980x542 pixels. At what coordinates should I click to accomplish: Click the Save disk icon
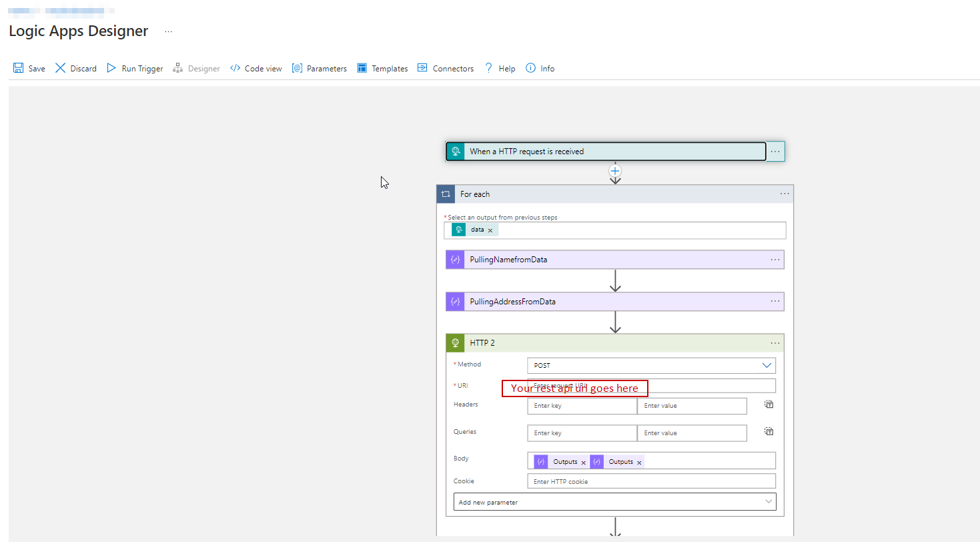19,68
